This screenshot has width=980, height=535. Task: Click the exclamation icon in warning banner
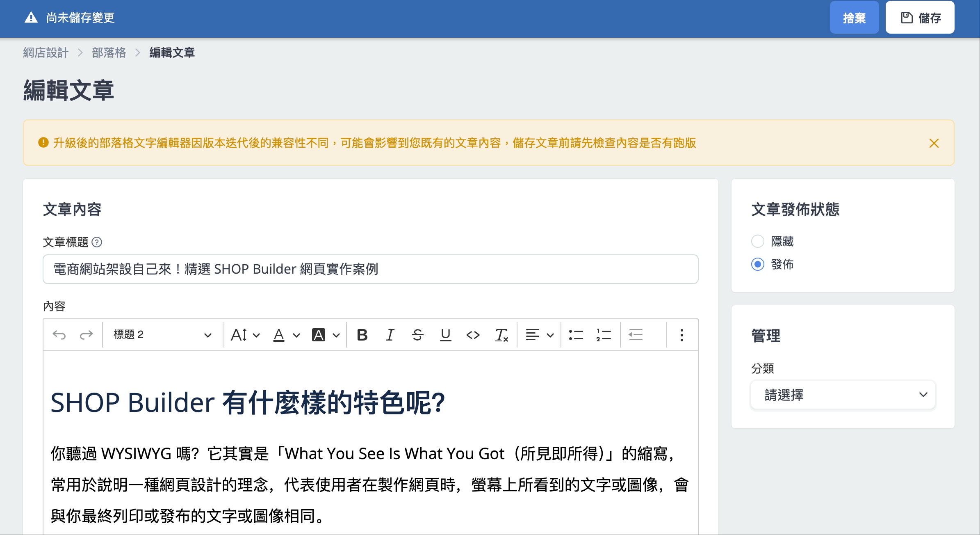[43, 142]
